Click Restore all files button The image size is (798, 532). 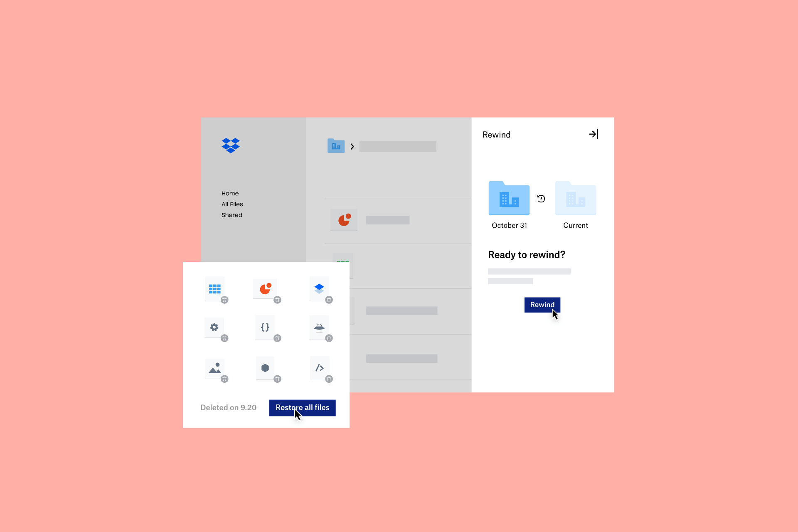pos(303,407)
